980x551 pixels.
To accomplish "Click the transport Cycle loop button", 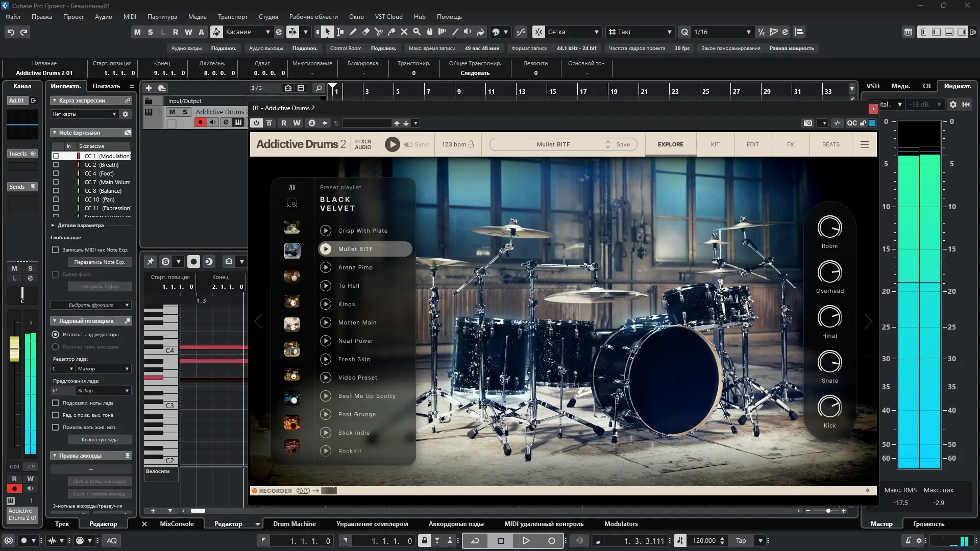I will tap(475, 541).
